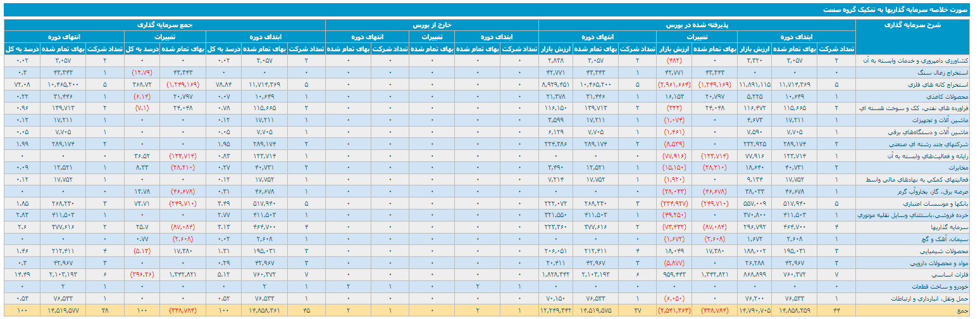Select the value ۱۱۶,۴۷۲ in petroleum products row
The width and height of the screenshot is (980, 319).
[755, 108]
